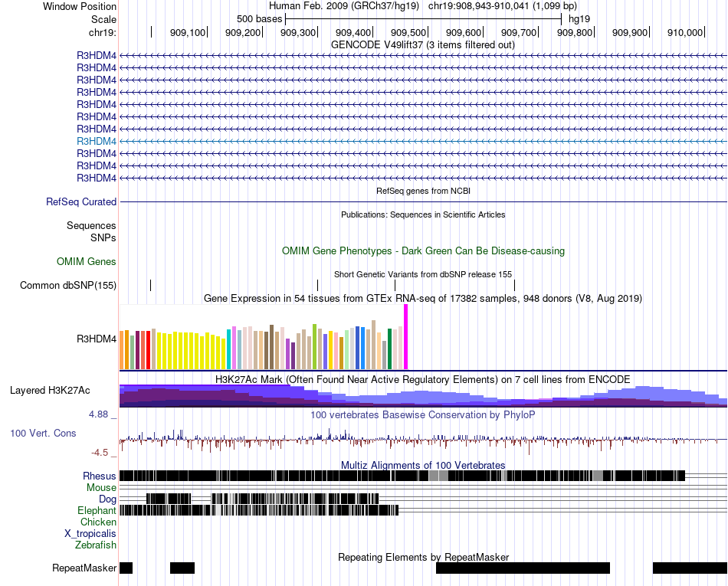Viewport: 728px width, 586px height.
Task: Click the RepeatMasker track label
Action: 84,568
